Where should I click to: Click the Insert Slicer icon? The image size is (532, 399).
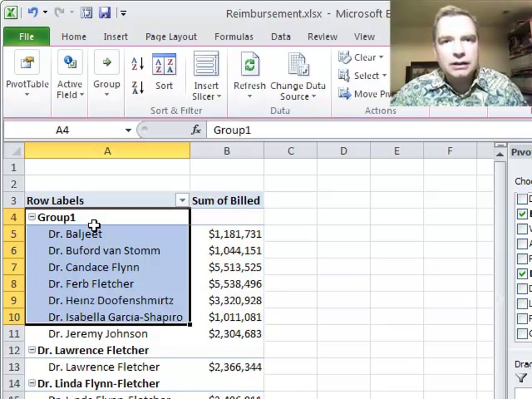pyautogui.click(x=206, y=63)
